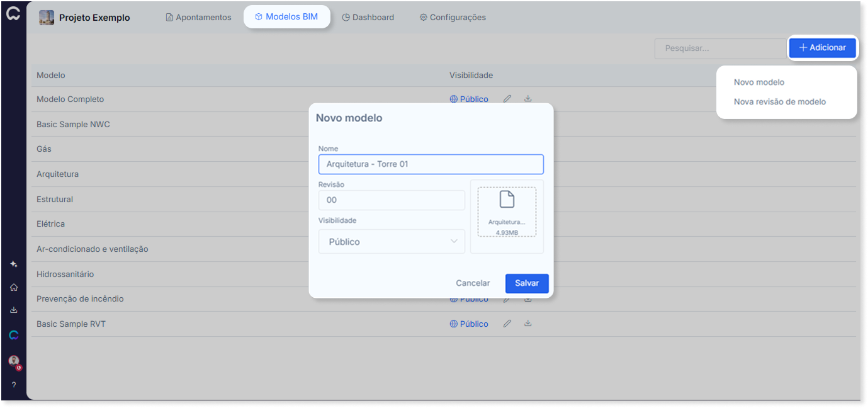Viewport: 868px width, 408px height.
Task: Cancel the Novo modelo dialog
Action: tap(473, 283)
